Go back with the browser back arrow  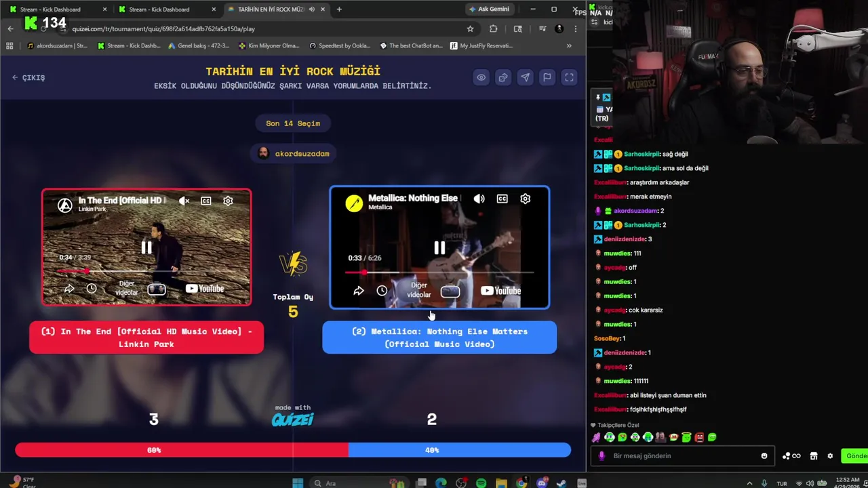[10, 28]
